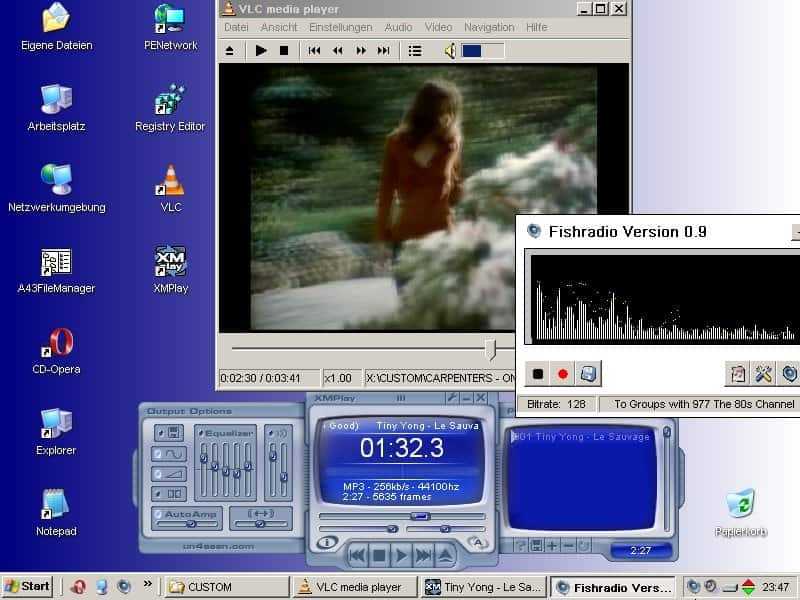Open the Hilfe menu in VLC
Viewport: 800px width, 600px height.
(537, 27)
